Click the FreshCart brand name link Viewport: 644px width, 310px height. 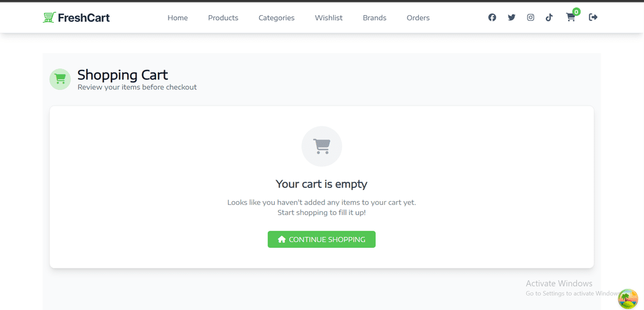[x=84, y=18]
